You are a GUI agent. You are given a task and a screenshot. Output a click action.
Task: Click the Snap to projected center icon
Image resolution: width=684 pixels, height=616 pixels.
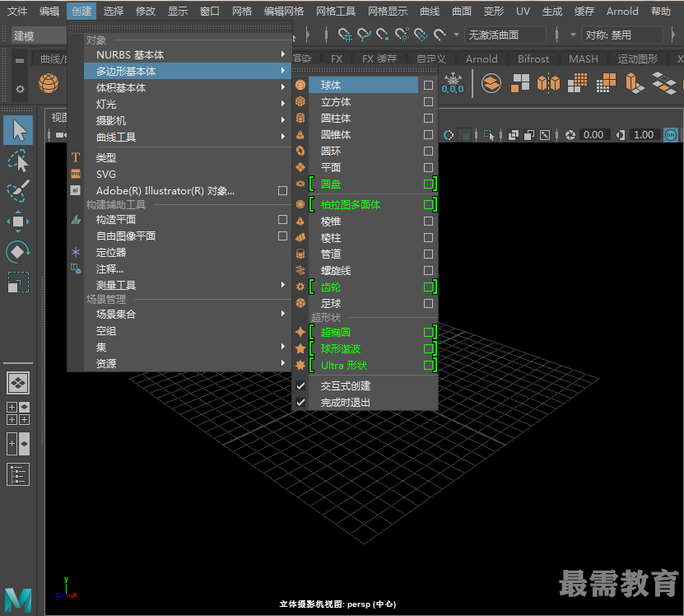(x=402, y=35)
